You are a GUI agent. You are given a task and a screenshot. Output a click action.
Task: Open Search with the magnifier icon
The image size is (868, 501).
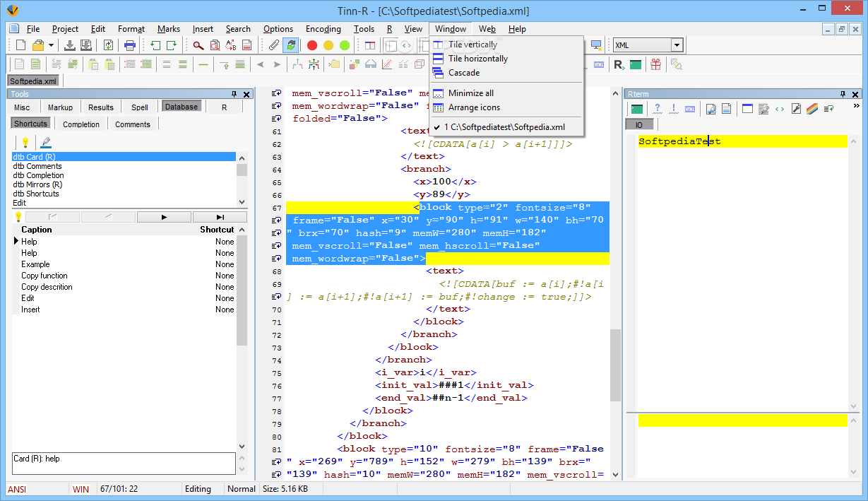(x=198, y=45)
